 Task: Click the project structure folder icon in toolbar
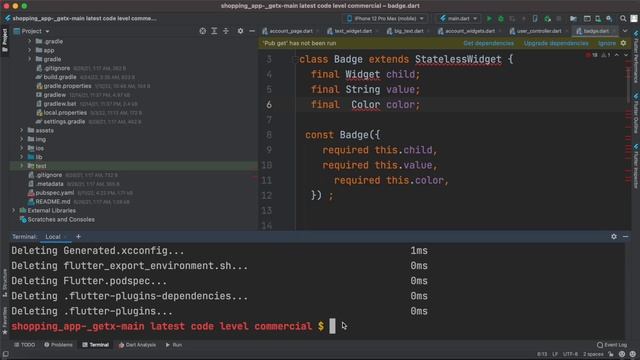[x=573, y=18]
